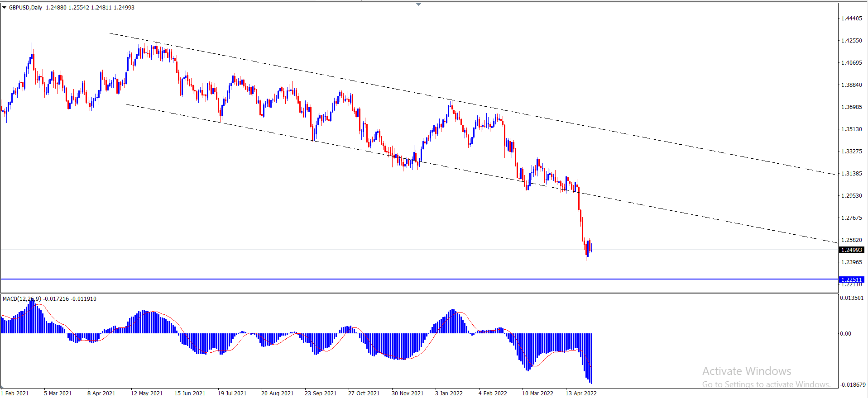Click the MACD value -0.017216 in label
The height and width of the screenshot is (398, 868).
click(x=56, y=299)
